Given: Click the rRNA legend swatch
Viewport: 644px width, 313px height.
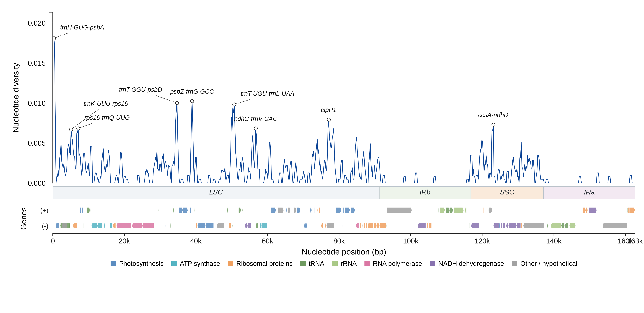Looking at the screenshot, I should (x=335, y=264).
